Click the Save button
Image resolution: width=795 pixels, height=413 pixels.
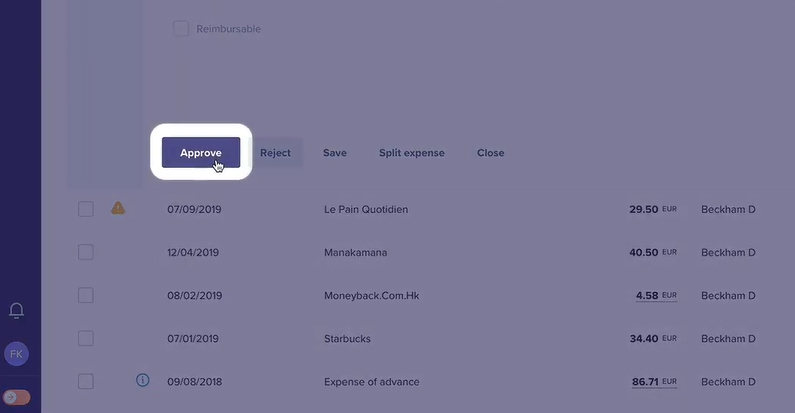[335, 153]
